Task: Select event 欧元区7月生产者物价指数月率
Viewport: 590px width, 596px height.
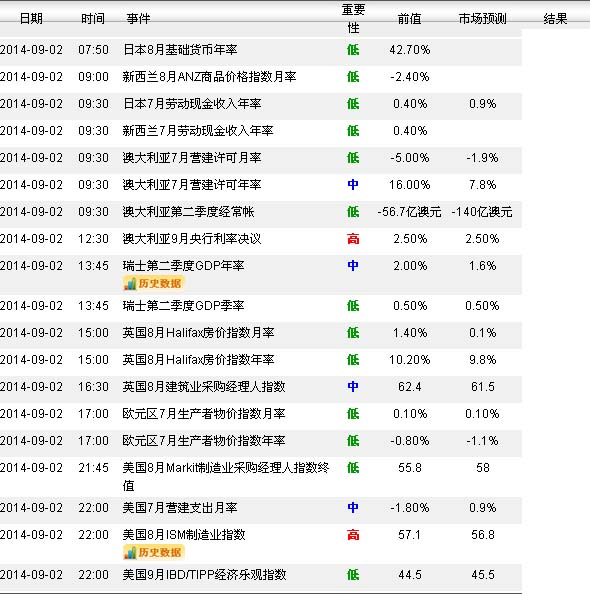Action: click(x=204, y=414)
